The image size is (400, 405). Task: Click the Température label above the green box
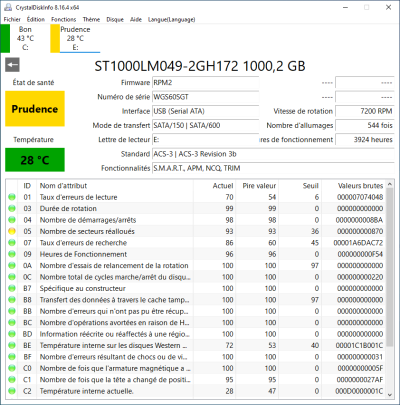(33, 140)
